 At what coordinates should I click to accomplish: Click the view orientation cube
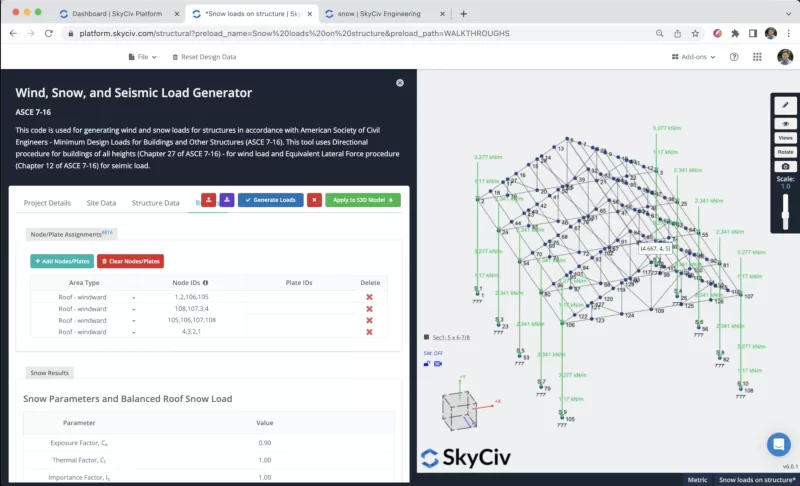[x=460, y=410]
